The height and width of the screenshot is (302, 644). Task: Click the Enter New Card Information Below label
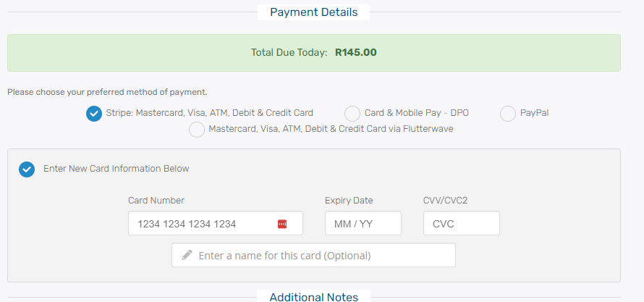point(116,169)
